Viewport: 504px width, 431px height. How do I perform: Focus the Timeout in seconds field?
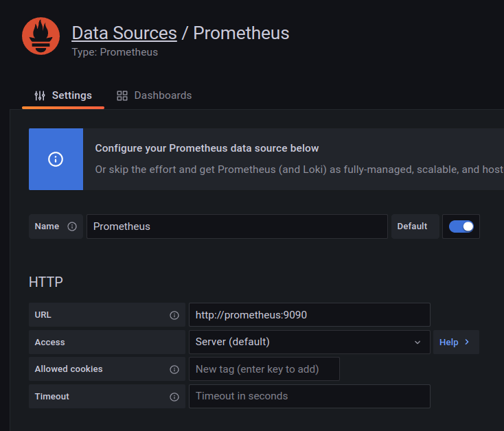[x=309, y=396]
